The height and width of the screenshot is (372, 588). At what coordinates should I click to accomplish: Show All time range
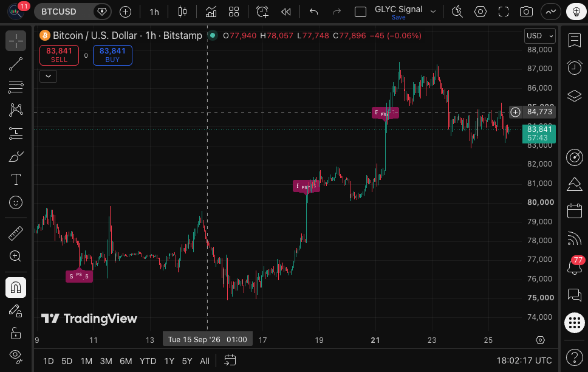point(205,361)
